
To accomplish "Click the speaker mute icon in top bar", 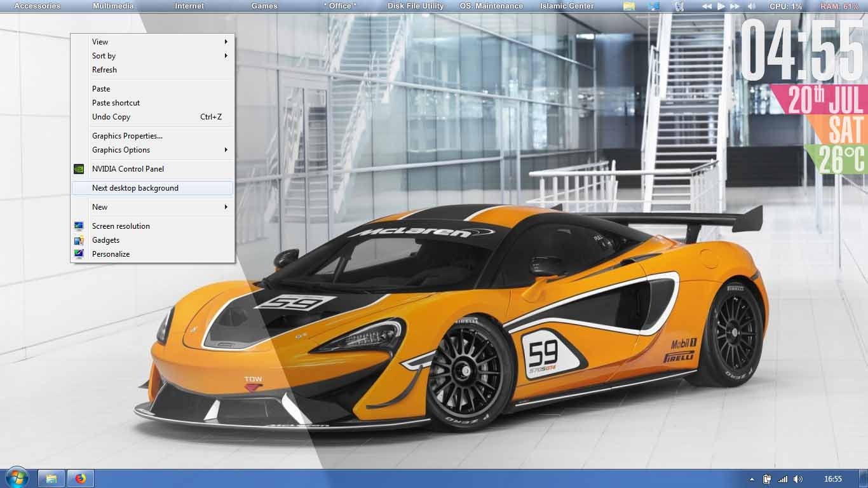I will [752, 6].
